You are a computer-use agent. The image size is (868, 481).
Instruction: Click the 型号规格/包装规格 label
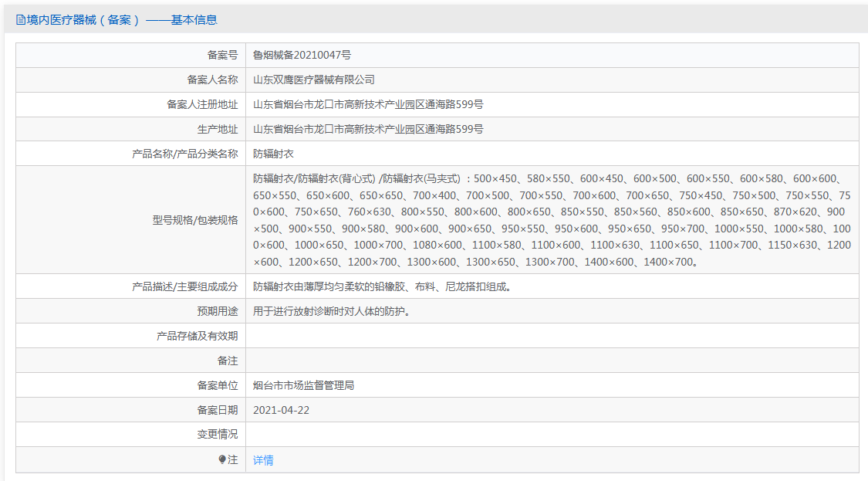tap(195, 220)
